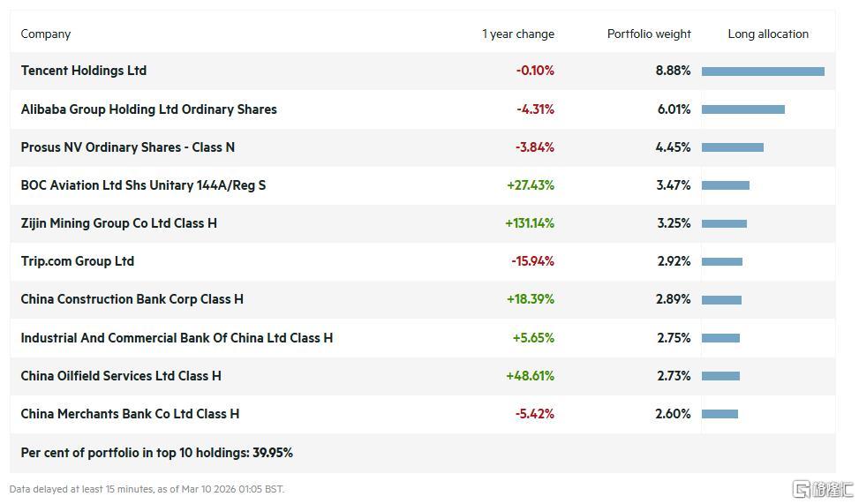The height and width of the screenshot is (504, 859).
Task: Open the Trip.com Group Ltd holding
Action: pos(78,261)
